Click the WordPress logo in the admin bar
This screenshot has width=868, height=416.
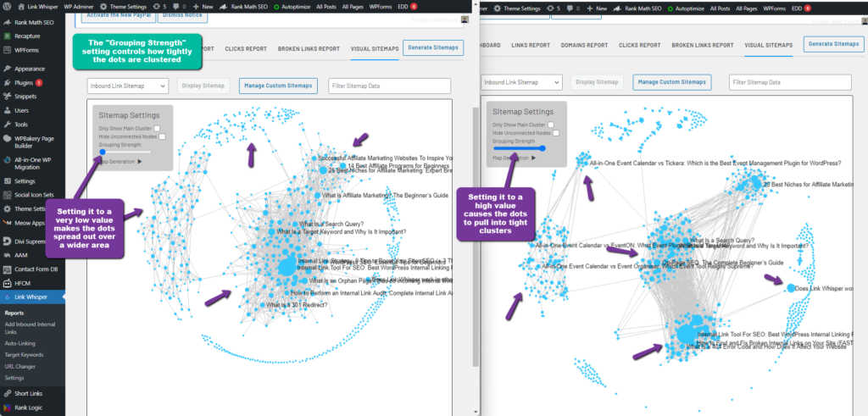[x=7, y=7]
